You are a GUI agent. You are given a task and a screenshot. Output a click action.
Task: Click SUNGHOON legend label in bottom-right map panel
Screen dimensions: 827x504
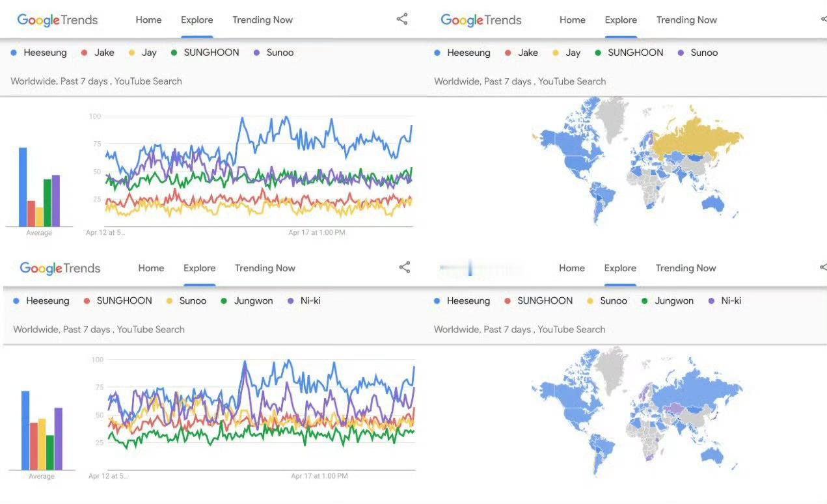(545, 301)
